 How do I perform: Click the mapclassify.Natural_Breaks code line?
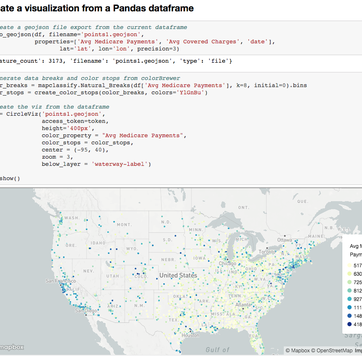pyautogui.click(x=153, y=85)
